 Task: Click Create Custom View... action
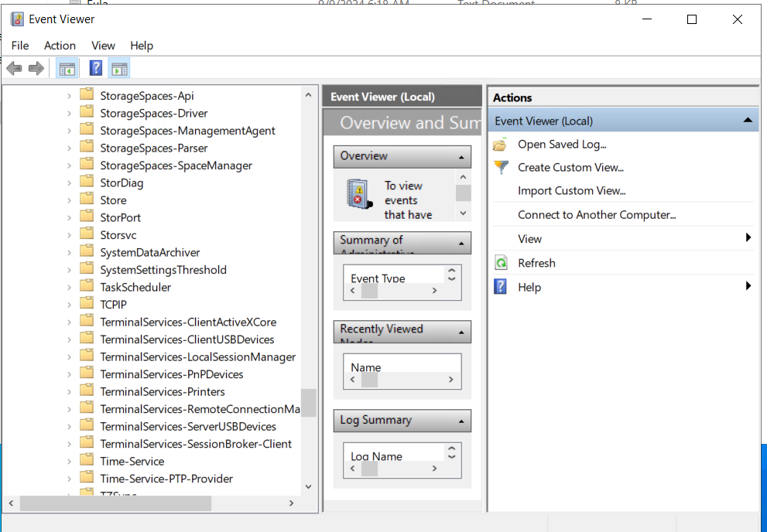pos(571,168)
